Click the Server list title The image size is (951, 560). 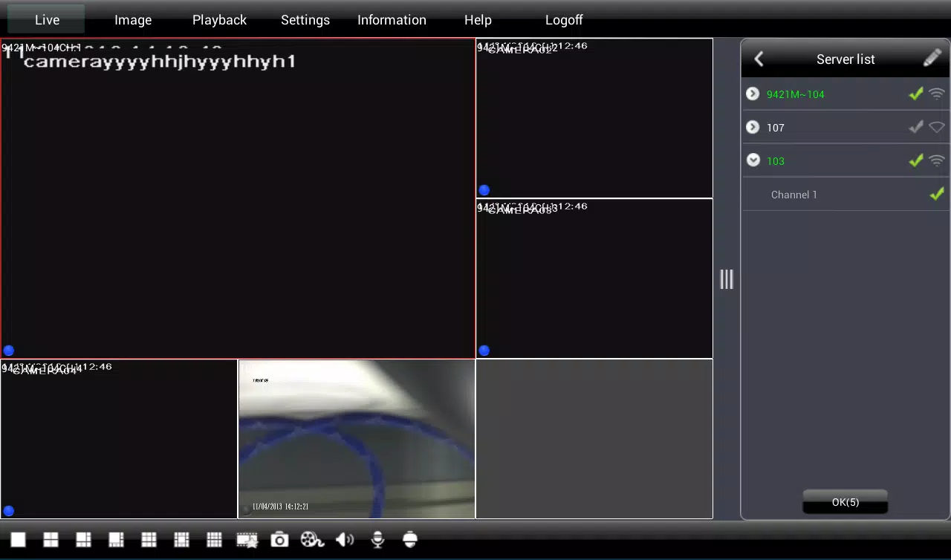pyautogui.click(x=845, y=59)
